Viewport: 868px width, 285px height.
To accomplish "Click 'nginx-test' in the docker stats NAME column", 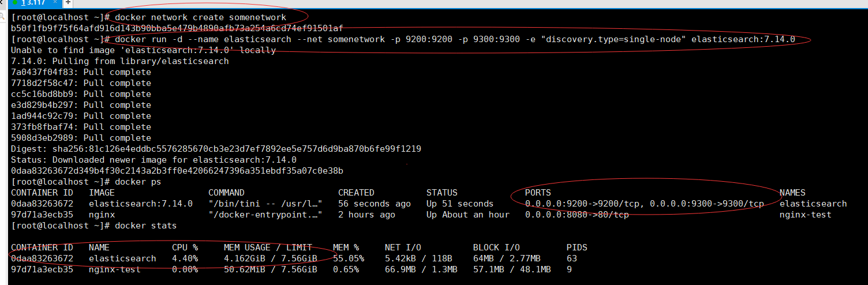I will [x=115, y=269].
